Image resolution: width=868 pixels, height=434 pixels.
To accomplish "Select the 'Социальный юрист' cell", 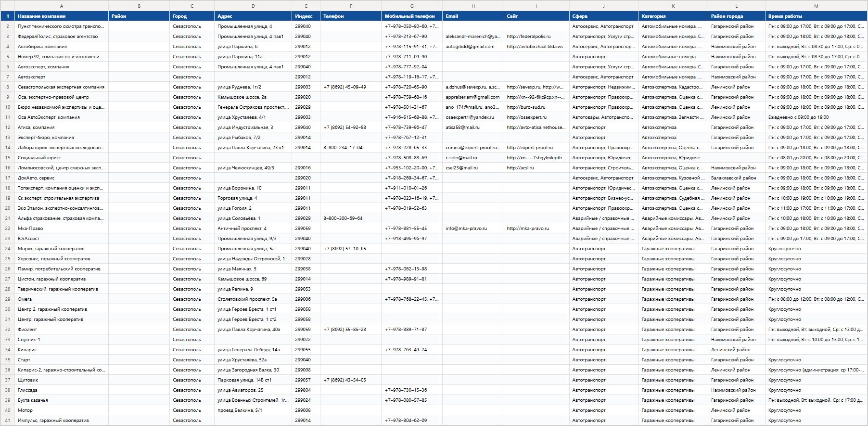I will tap(62, 158).
